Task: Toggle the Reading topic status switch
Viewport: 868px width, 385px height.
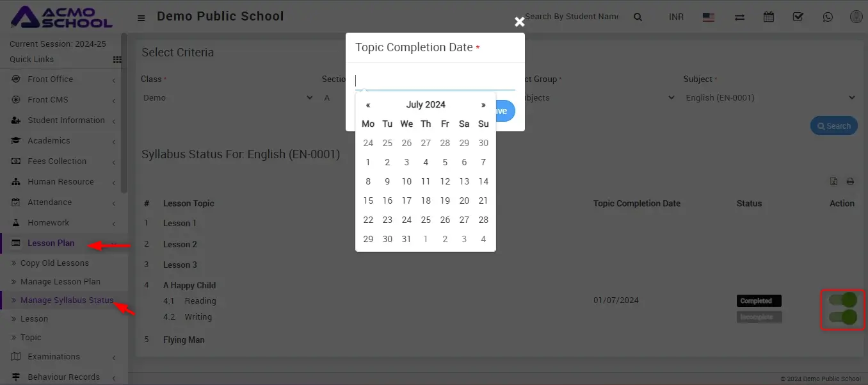Action: (x=843, y=300)
